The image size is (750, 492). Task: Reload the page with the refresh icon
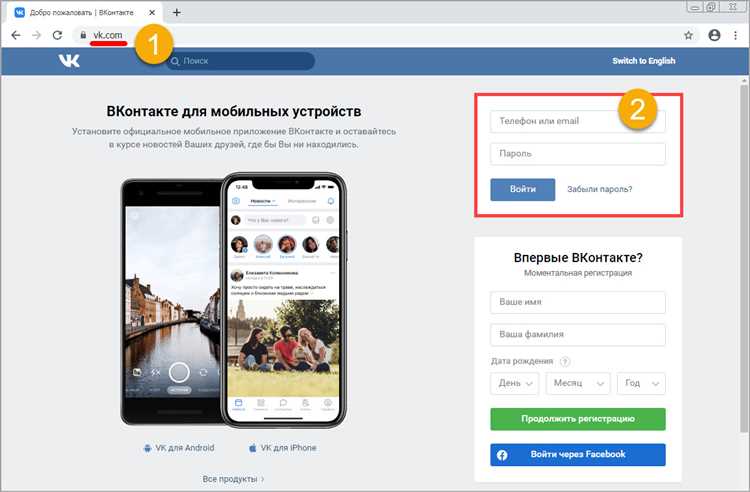coord(57,35)
